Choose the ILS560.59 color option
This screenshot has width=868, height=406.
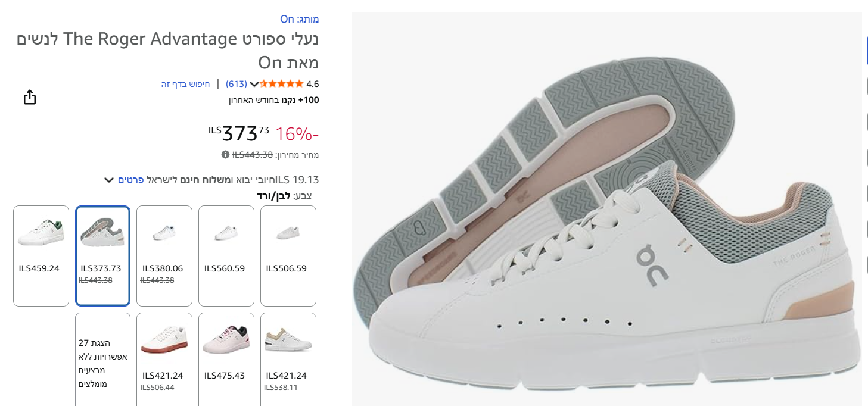(x=226, y=255)
